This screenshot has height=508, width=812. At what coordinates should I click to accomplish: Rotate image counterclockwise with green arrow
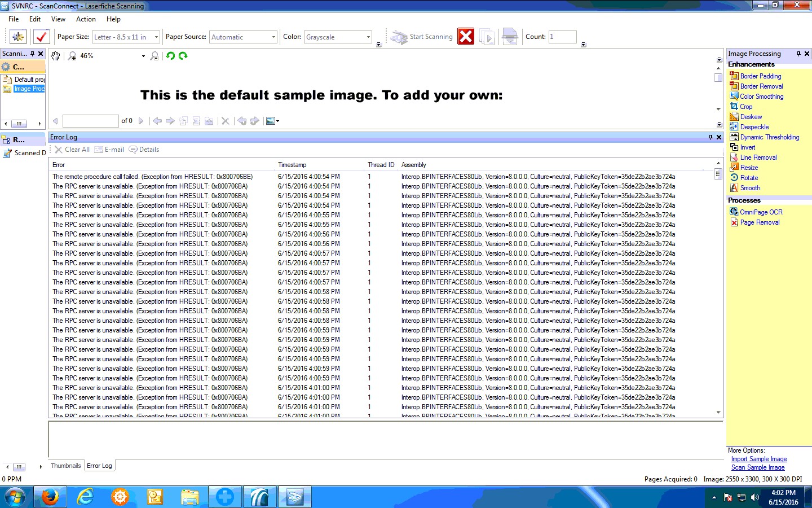pos(170,56)
